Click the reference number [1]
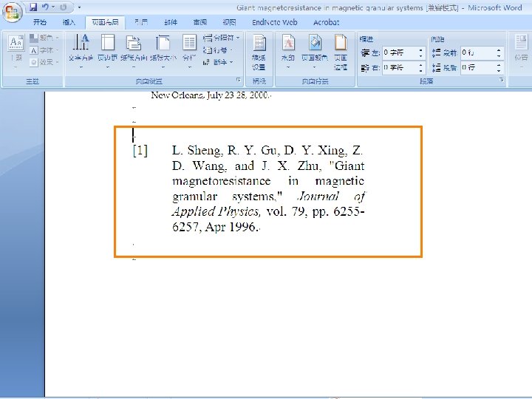Viewport: 532px width, 399px height. [x=140, y=150]
